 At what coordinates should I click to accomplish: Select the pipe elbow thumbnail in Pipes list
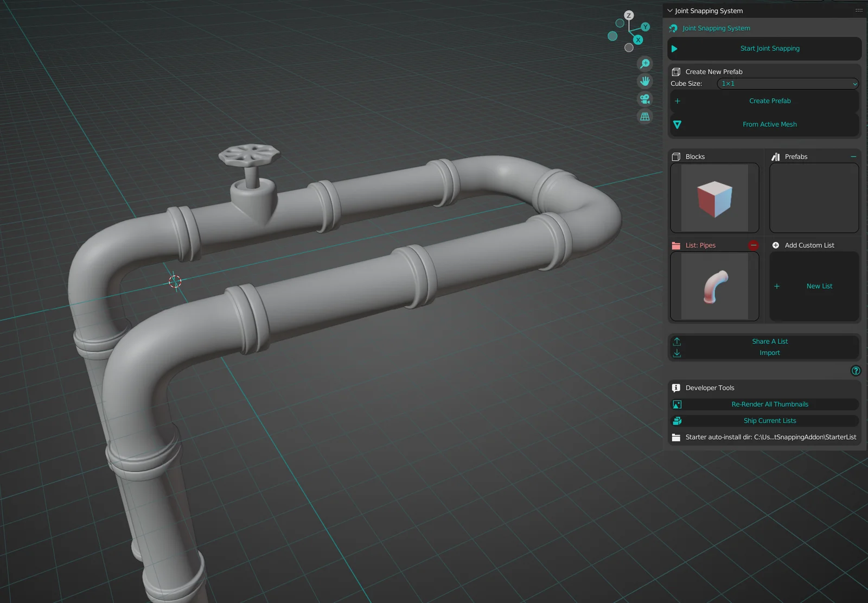click(714, 286)
